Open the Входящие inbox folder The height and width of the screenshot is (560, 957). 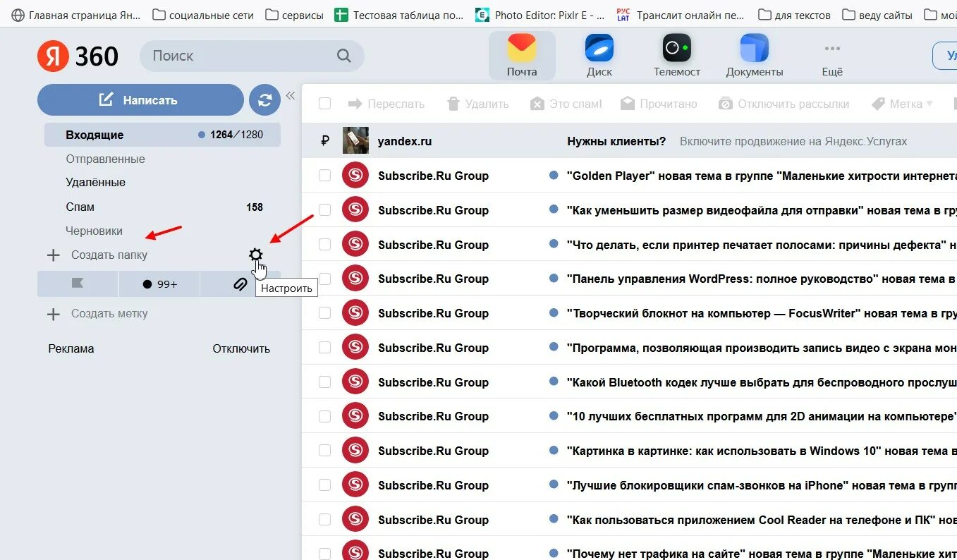coord(162,135)
